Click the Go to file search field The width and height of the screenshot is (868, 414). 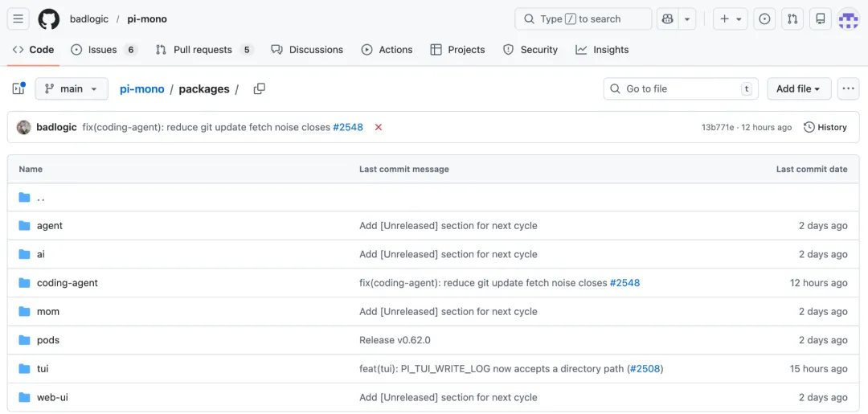coord(680,88)
